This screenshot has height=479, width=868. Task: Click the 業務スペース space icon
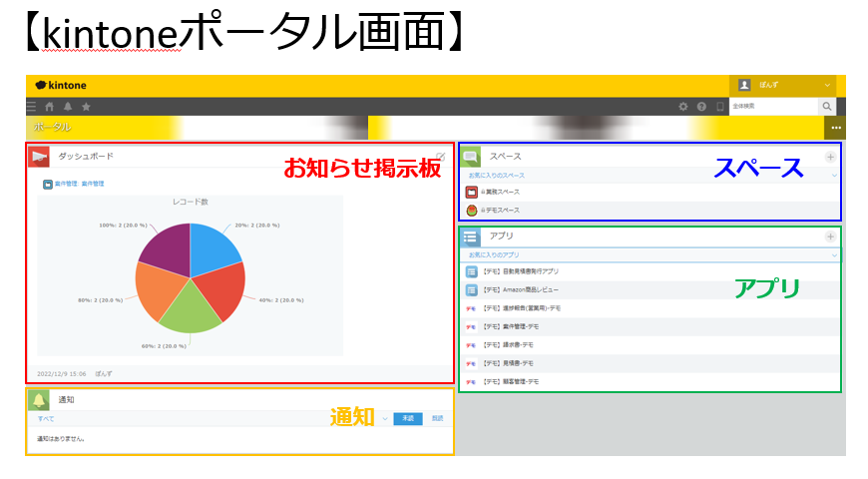472,193
